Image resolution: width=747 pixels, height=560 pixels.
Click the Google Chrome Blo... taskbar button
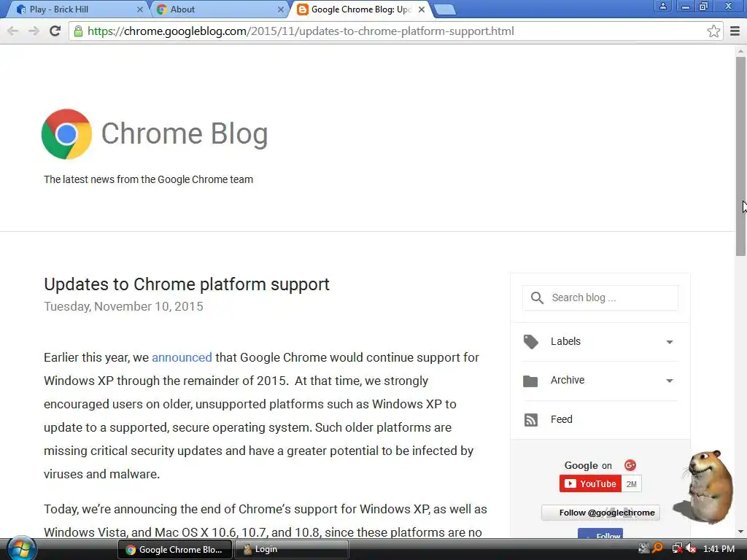[x=175, y=550]
